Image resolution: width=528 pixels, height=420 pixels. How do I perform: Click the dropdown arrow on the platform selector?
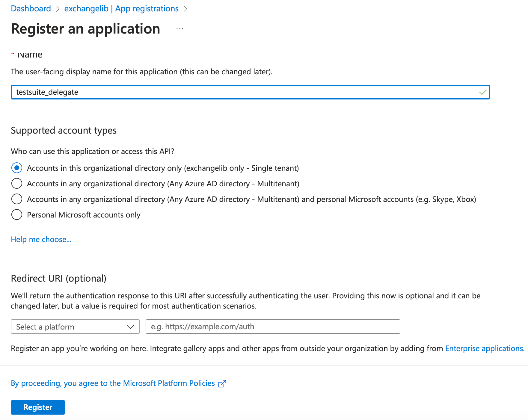pyautogui.click(x=130, y=327)
